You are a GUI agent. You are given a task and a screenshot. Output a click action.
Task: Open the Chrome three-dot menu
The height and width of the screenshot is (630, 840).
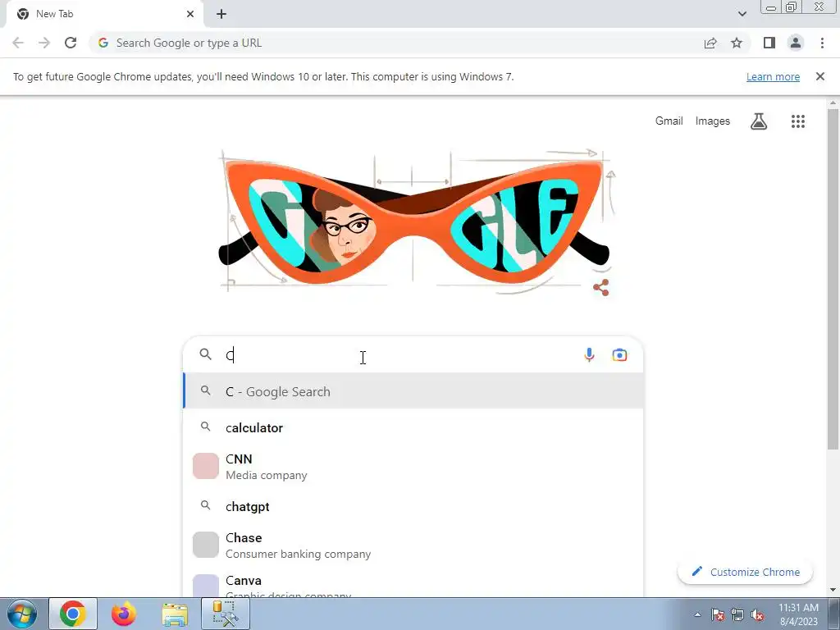[x=822, y=43]
